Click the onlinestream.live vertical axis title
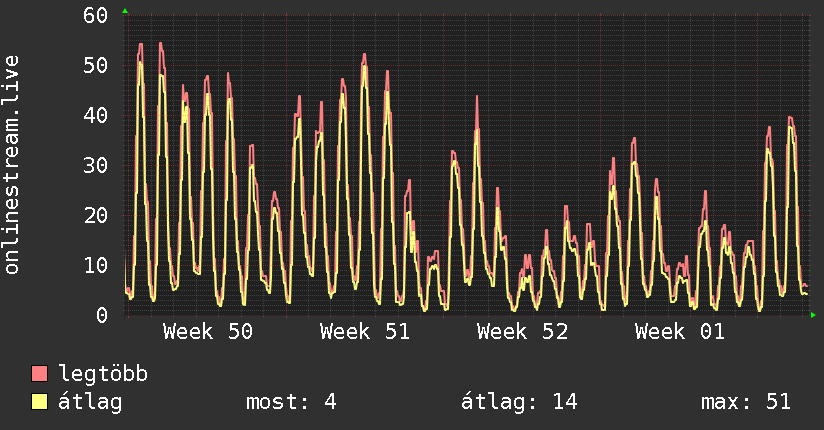This screenshot has height=430, width=824. click(12, 165)
